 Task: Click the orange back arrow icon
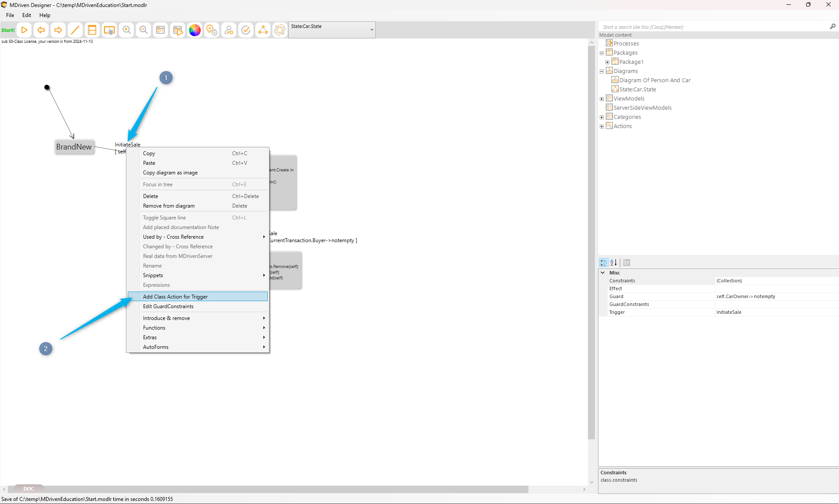41,30
